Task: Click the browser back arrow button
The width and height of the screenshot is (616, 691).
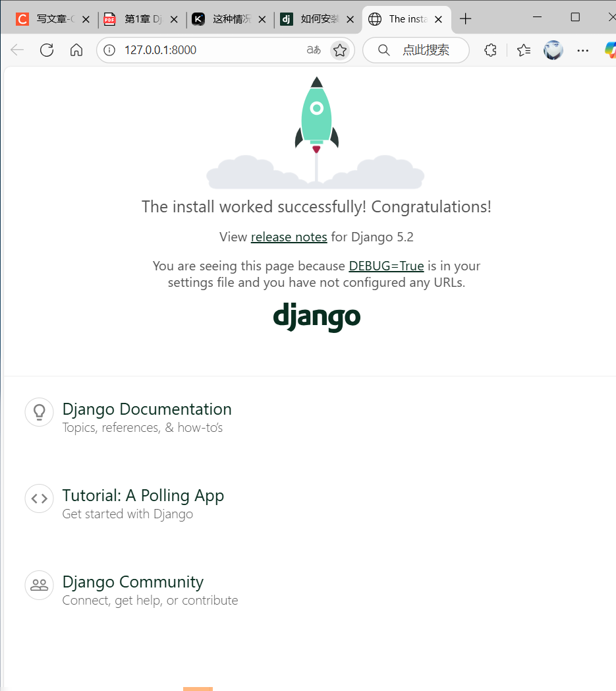Action: click(17, 50)
